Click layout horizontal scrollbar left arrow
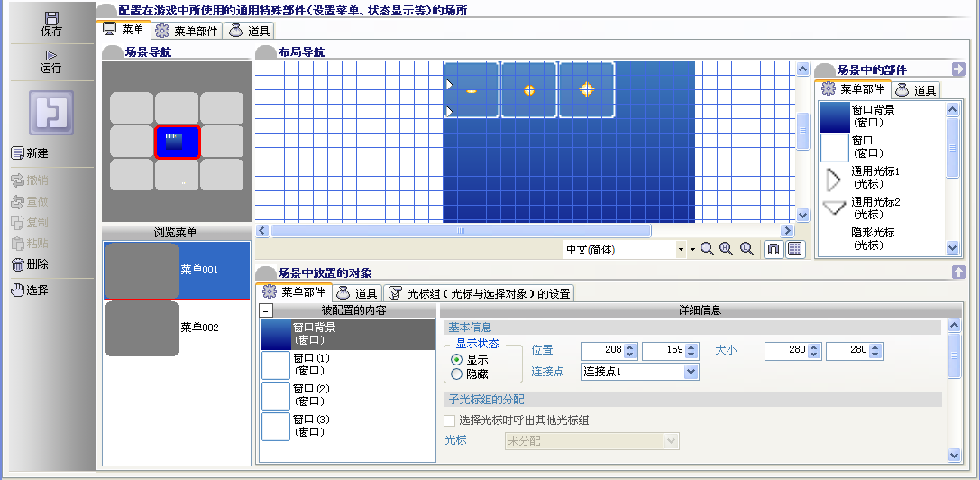Viewport: 980px width, 480px height. [x=262, y=231]
